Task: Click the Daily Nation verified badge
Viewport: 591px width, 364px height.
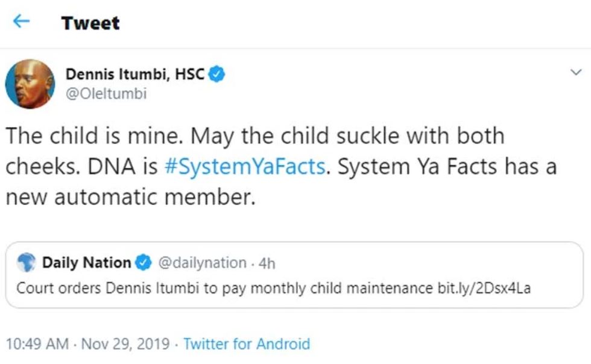Action: point(144,263)
